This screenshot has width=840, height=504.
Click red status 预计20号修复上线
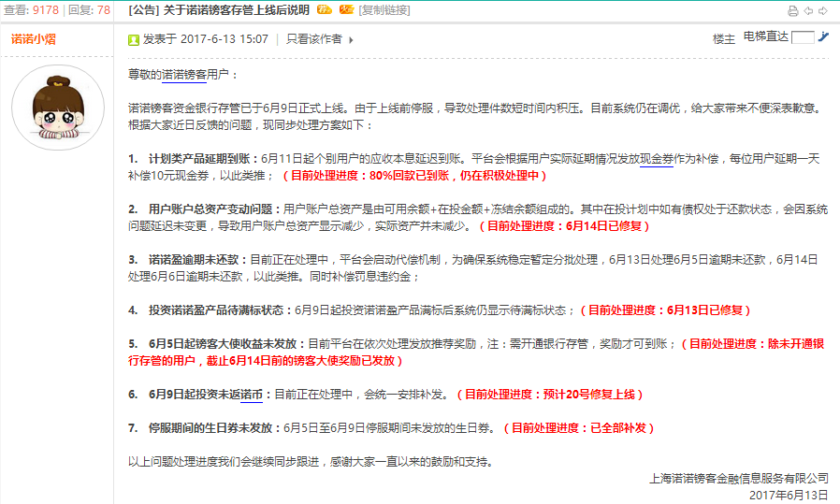[x=588, y=395]
